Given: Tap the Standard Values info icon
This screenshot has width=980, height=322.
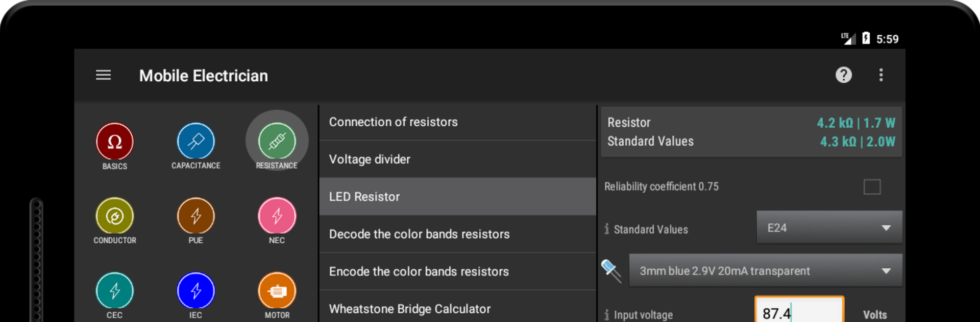Looking at the screenshot, I should point(606,229).
